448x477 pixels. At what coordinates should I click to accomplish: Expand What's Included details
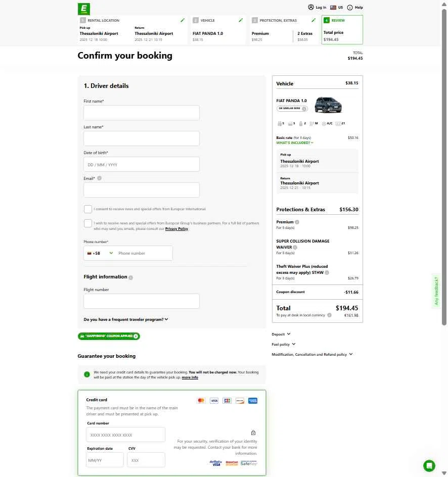(x=295, y=142)
